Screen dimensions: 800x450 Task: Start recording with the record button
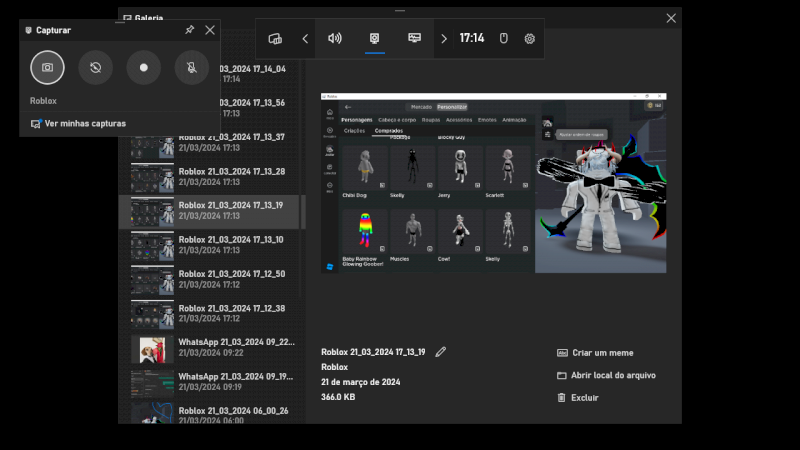144,68
